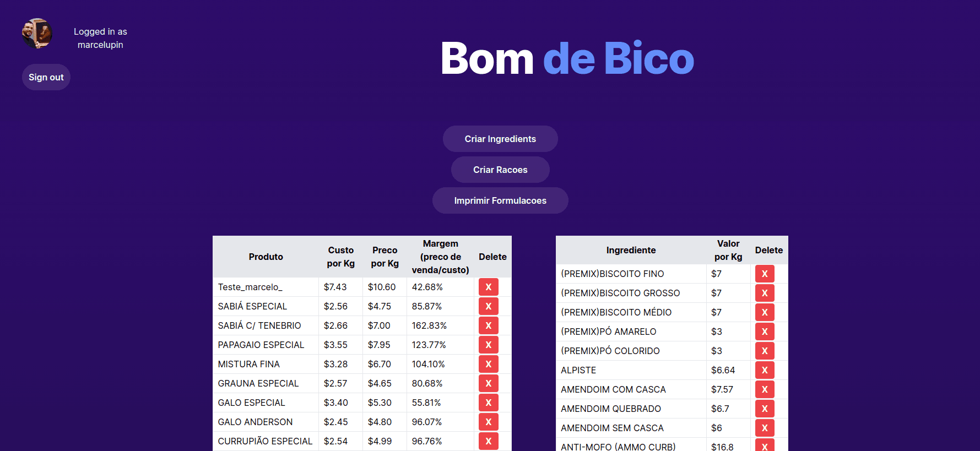The width and height of the screenshot is (980, 451).
Task: Delete the MISTURA FINA product row
Action: 488,364
